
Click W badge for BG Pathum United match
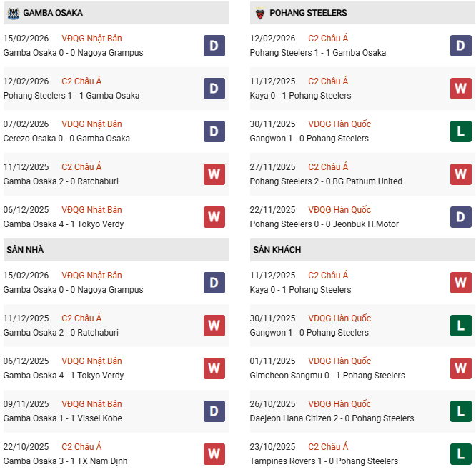pos(460,174)
